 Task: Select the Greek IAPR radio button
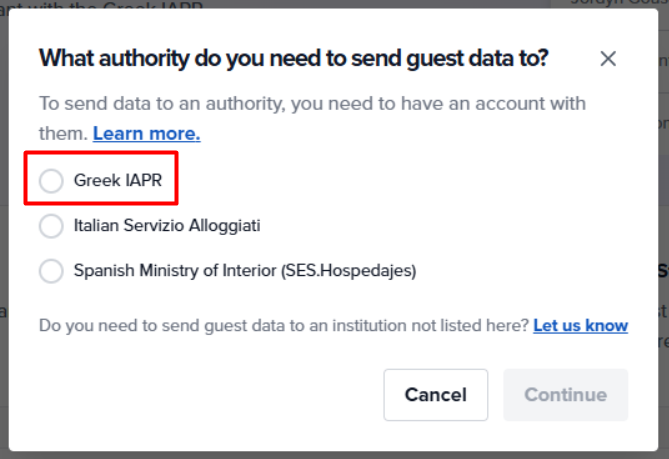[x=51, y=180]
